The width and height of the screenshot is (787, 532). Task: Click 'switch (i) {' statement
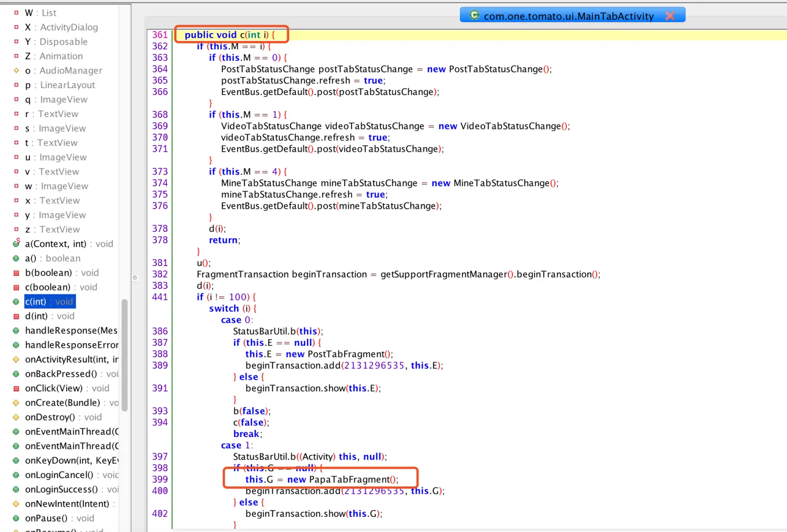click(x=233, y=308)
